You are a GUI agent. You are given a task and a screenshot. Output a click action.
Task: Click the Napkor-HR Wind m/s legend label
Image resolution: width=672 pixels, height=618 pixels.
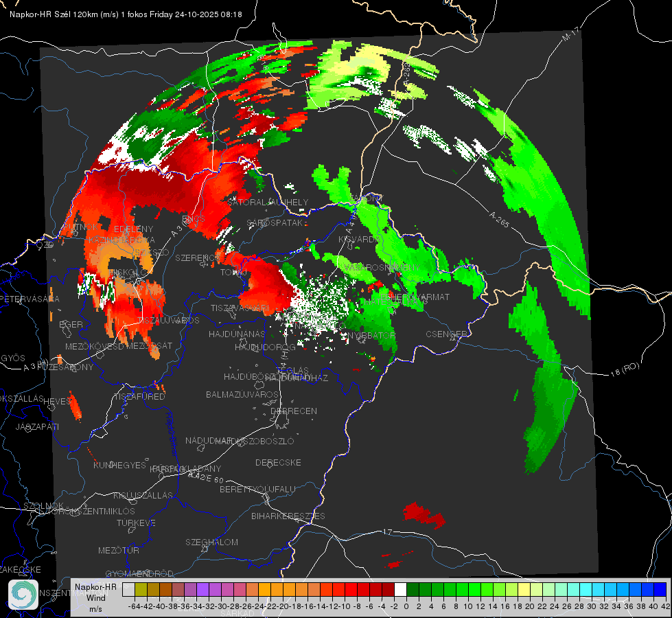[x=95, y=597]
